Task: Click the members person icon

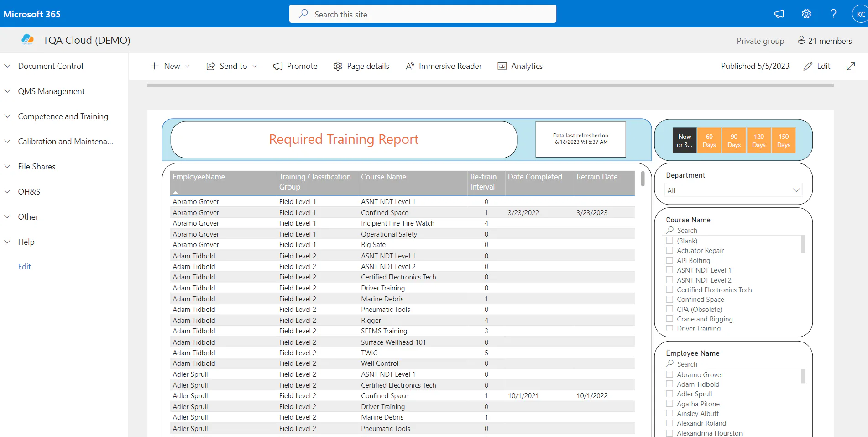Action: 801,40
